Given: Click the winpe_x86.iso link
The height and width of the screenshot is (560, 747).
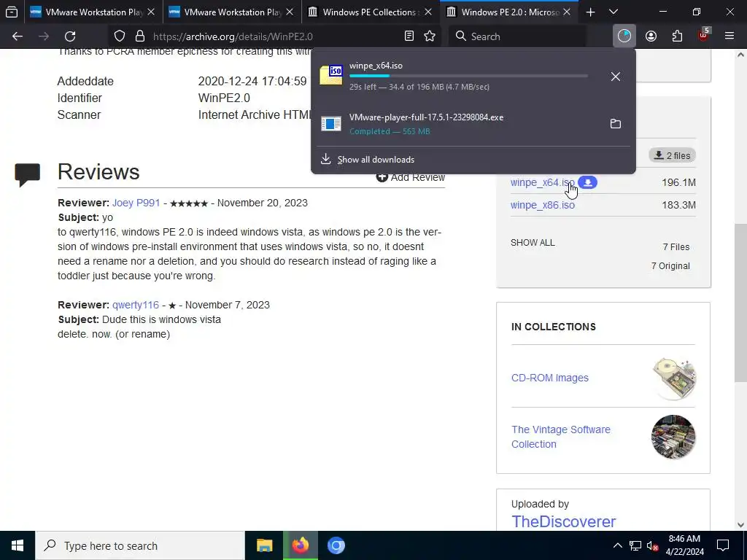Looking at the screenshot, I should tap(543, 205).
